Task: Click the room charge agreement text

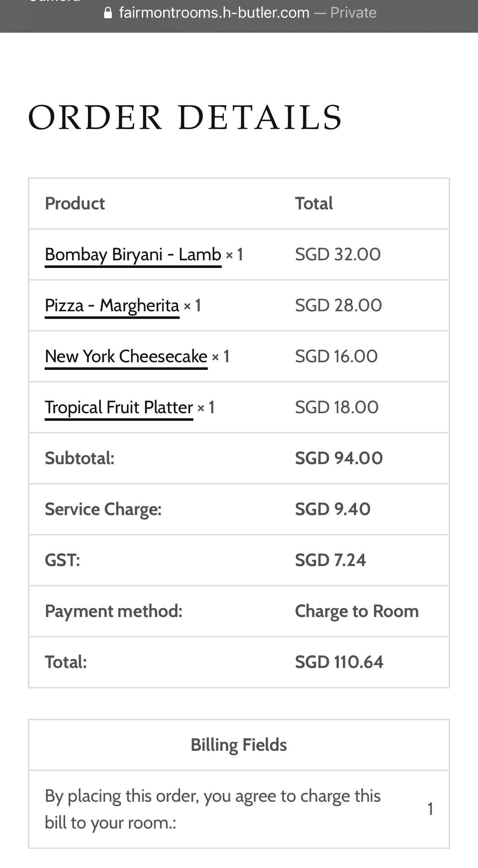Action: point(212,809)
